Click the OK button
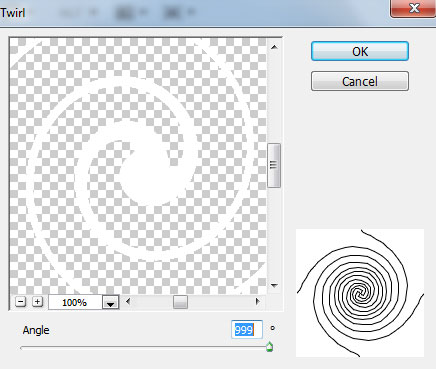 [360, 51]
